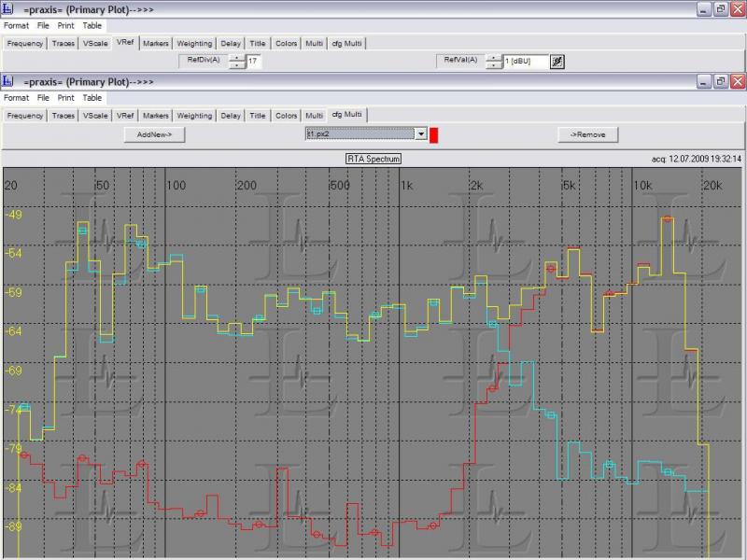
Task: Increase RefVal(A) with the up arrow
Action: [x=494, y=58]
